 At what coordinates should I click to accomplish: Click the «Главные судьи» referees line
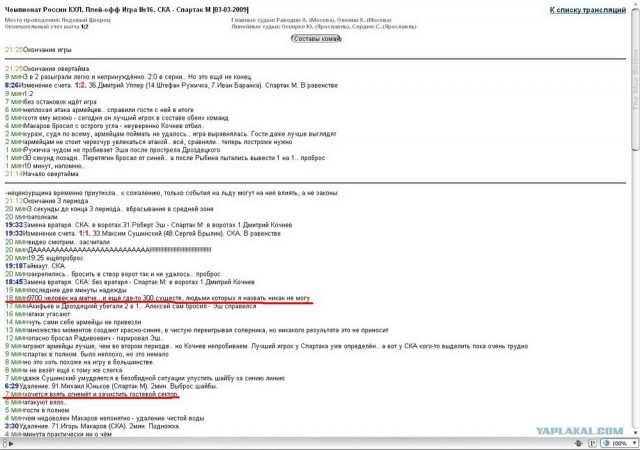coord(311,20)
